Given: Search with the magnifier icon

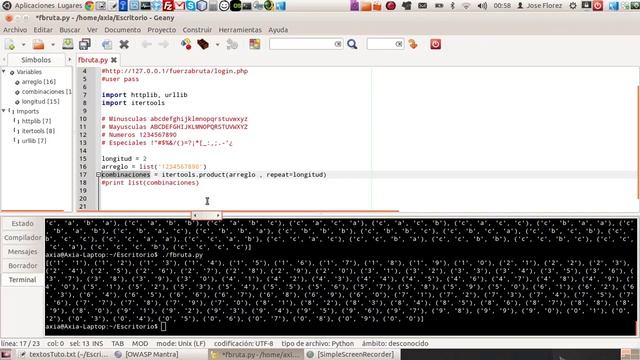Looking at the screenshot, I should tap(352, 44).
